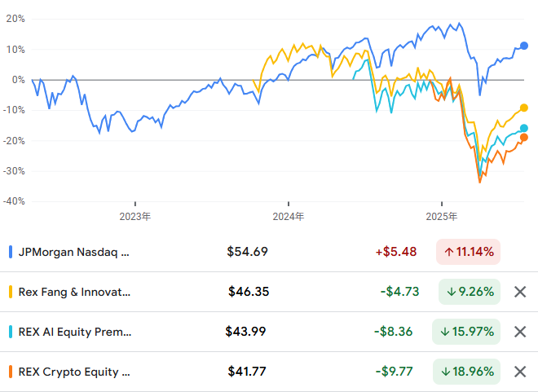This screenshot has height=392, width=538.
Task: Click the orange REX Crypto endpoint dot
Action: tap(524, 138)
